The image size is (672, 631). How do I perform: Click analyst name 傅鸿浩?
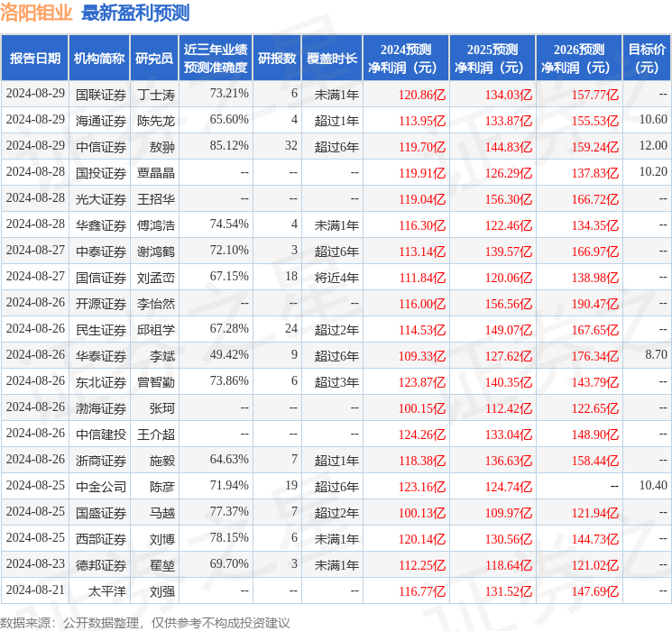(x=156, y=225)
